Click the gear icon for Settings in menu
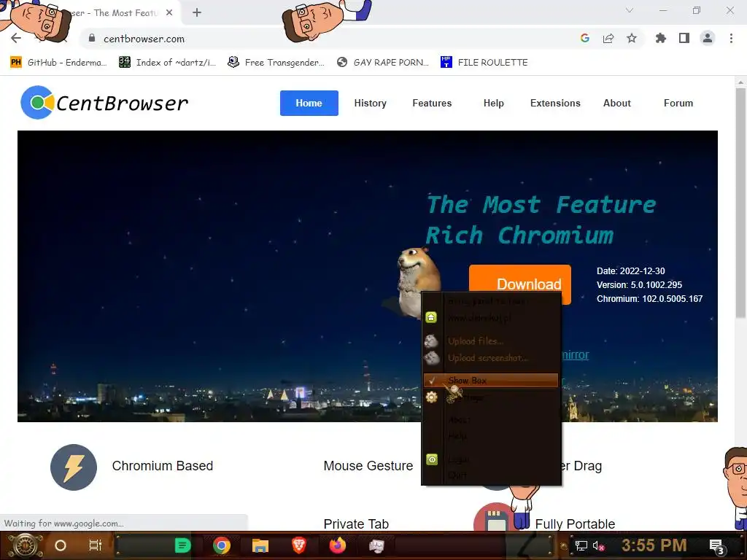 tap(432, 397)
